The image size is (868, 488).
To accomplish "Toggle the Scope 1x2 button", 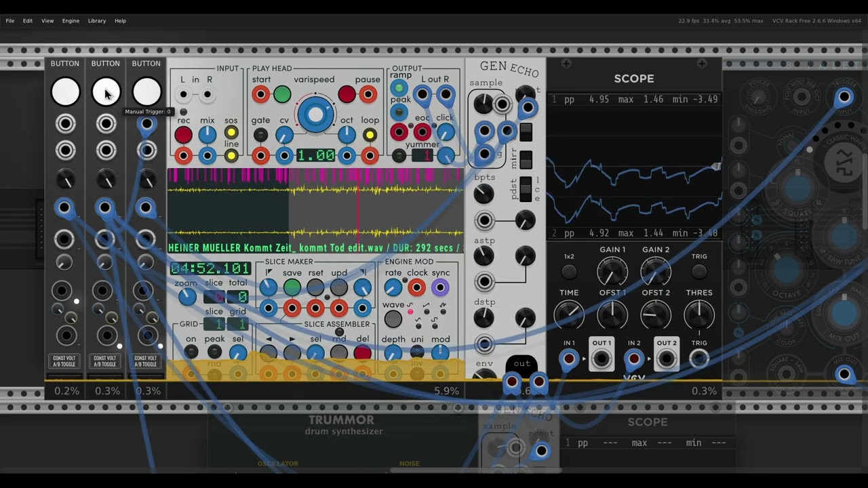I will [x=569, y=272].
